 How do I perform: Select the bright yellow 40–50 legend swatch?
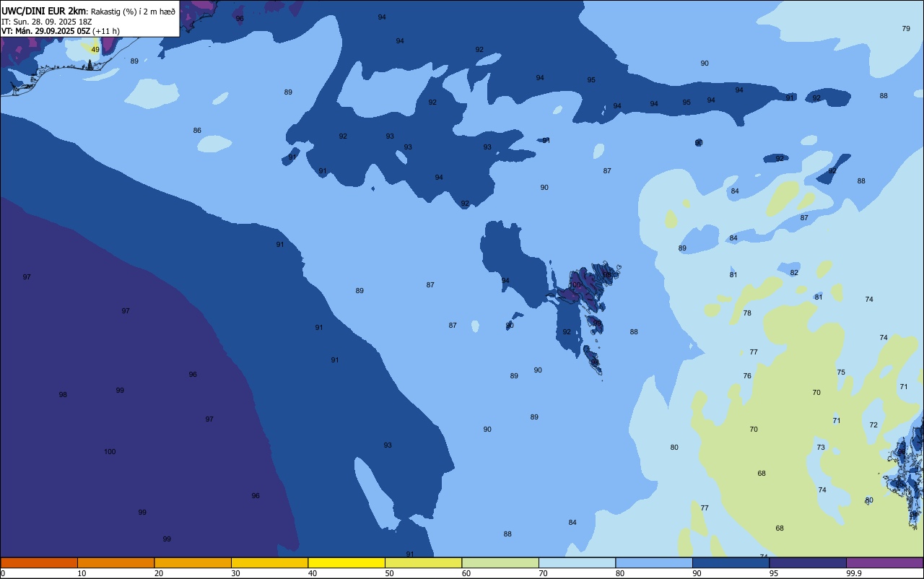pyautogui.click(x=346, y=562)
